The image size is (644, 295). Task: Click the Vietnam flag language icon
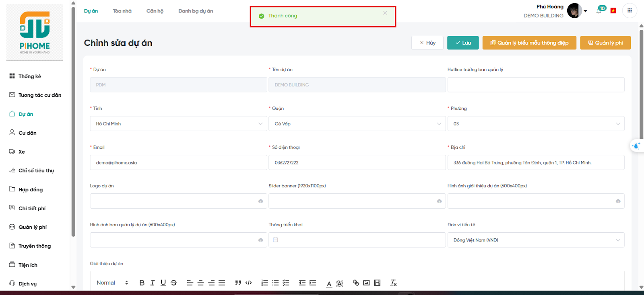(613, 11)
